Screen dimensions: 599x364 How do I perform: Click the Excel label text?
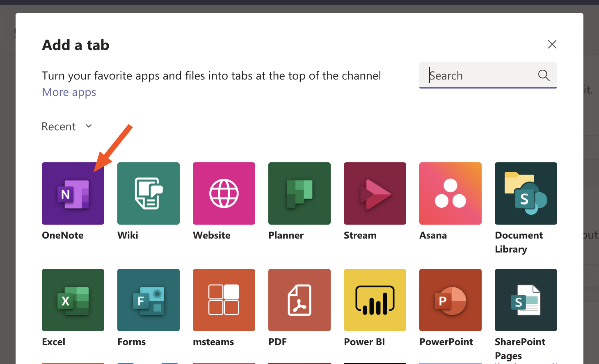53,342
